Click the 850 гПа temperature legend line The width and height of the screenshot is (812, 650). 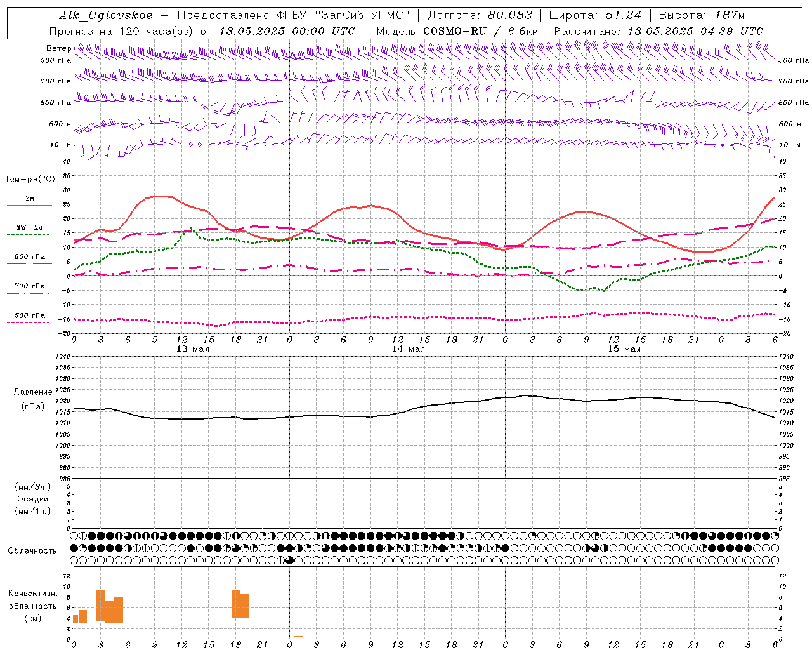click(29, 263)
